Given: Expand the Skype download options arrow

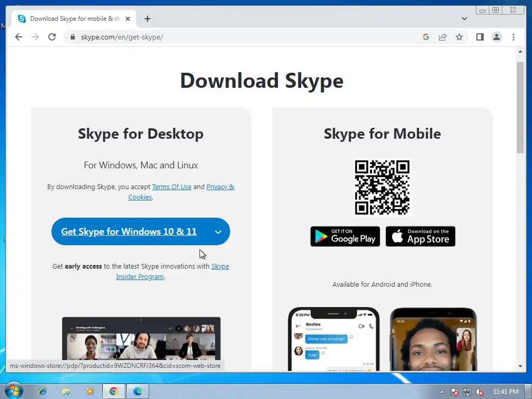Looking at the screenshot, I should click(x=218, y=232).
